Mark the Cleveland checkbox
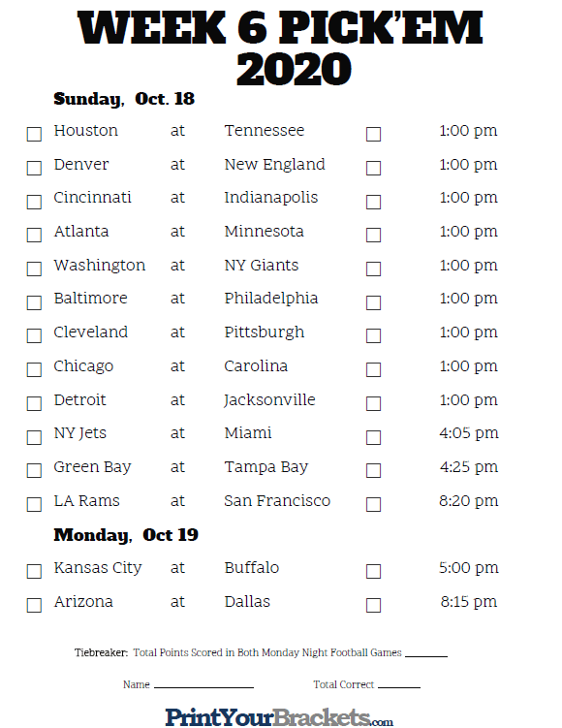The image size is (562, 728). [34, 335]
